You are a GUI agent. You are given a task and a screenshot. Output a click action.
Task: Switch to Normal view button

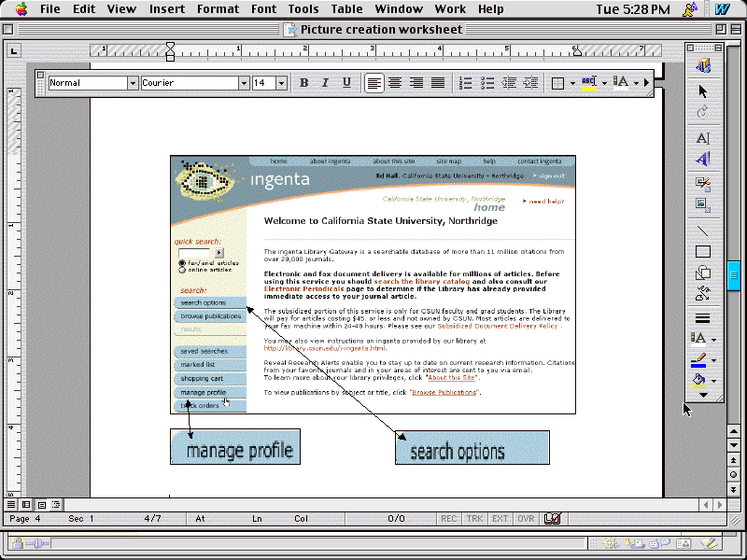(x=11, y=504)
